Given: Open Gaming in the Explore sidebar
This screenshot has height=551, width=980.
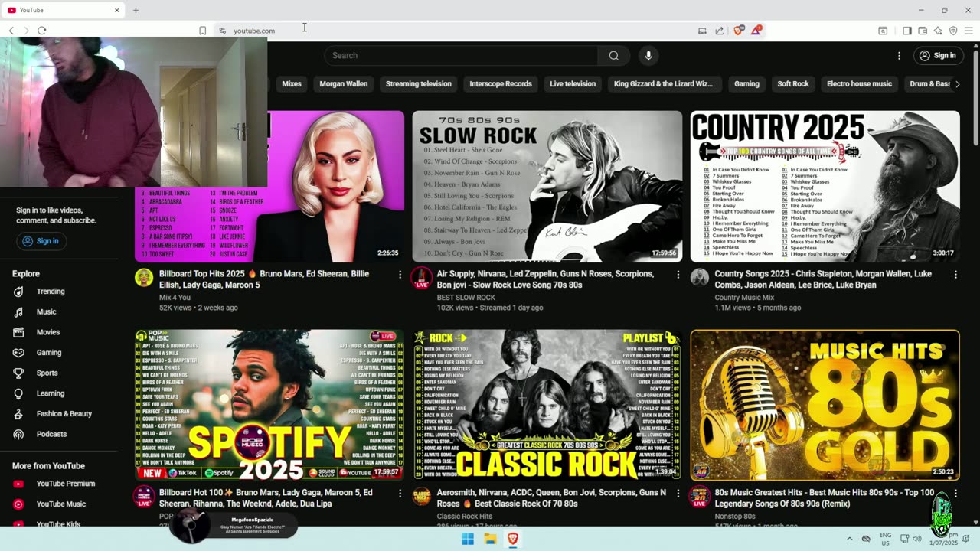Looking at the screenshot, I should 48,353.
